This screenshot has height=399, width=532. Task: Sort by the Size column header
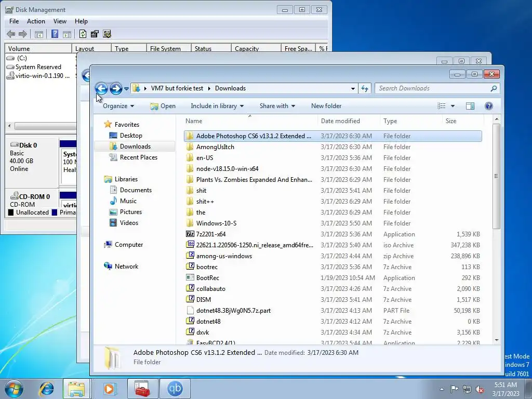[463, 121]
